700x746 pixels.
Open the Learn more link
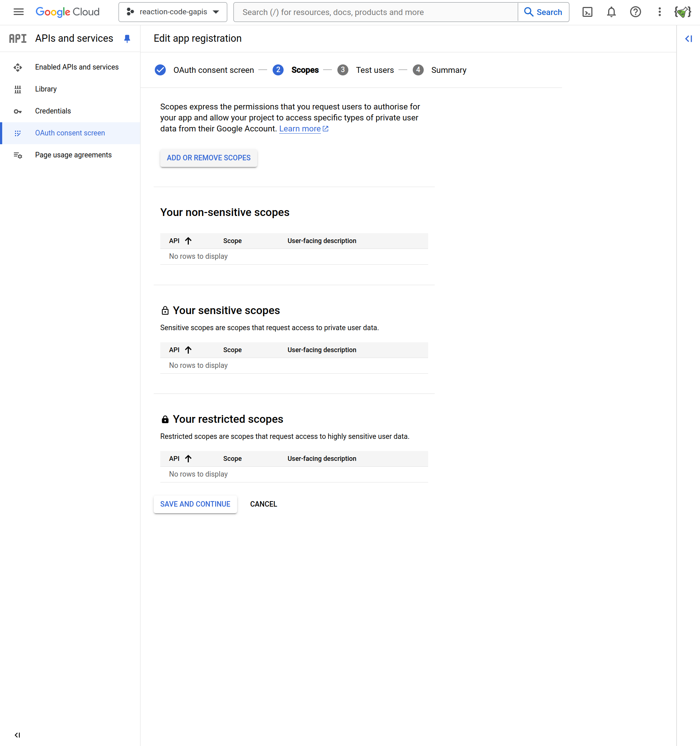point(300,129)
